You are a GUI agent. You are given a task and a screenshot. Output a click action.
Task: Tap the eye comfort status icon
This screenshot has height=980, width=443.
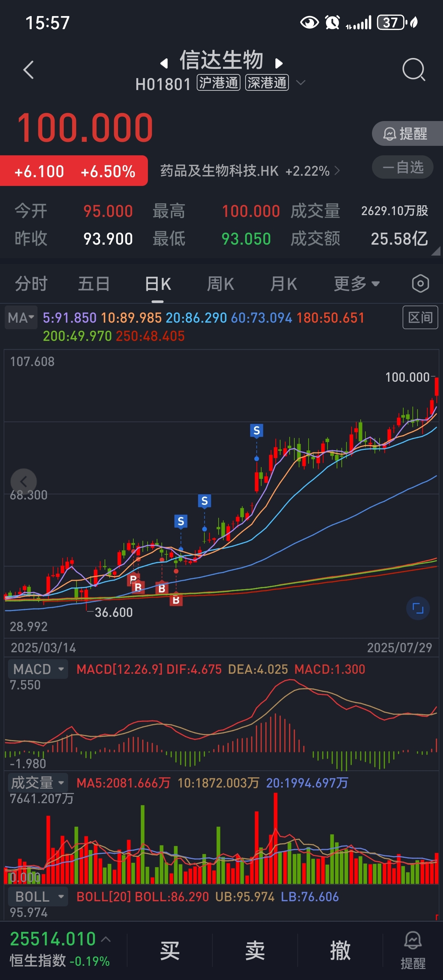[309, 23]
